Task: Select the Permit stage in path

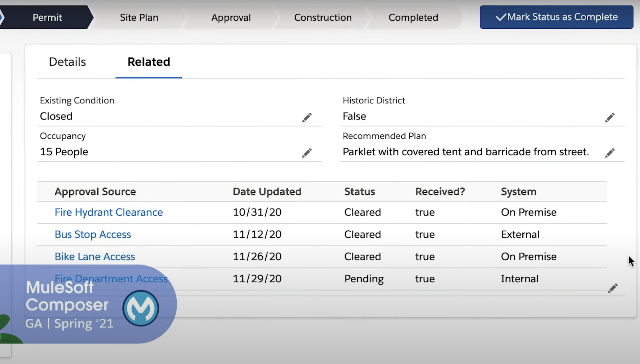Action: coord(47,17)
